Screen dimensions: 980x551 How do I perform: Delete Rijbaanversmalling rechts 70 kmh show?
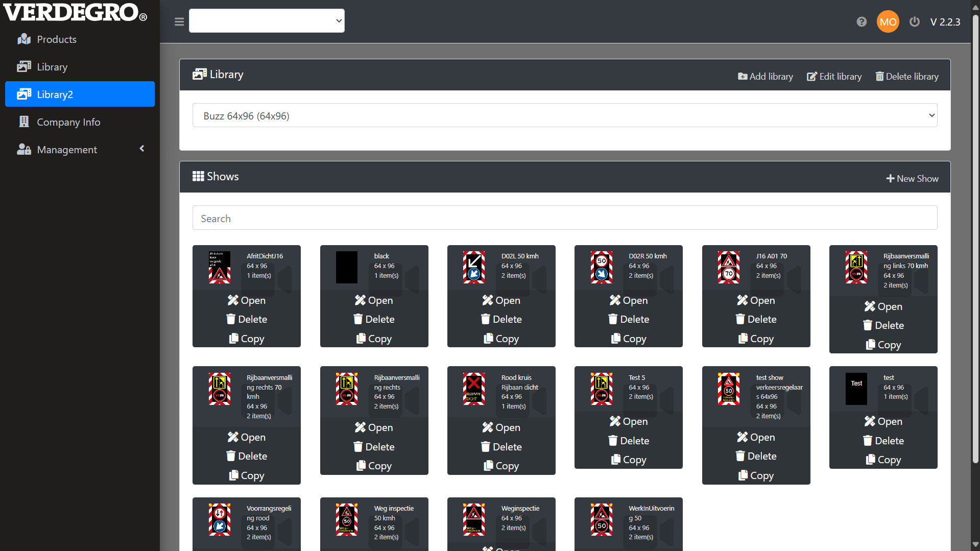[247, 456]
